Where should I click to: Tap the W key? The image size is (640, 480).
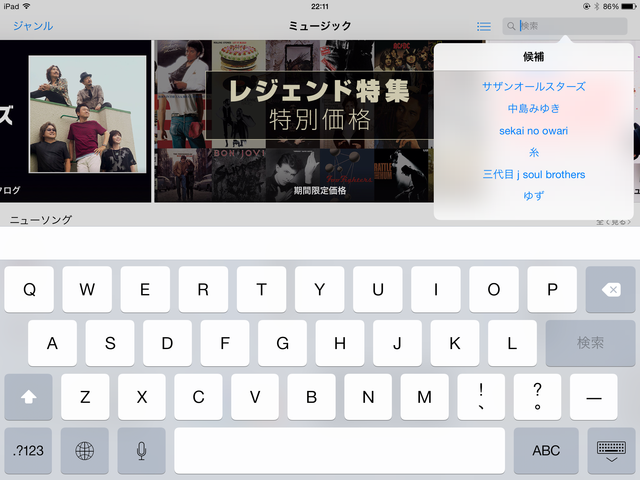87,289
